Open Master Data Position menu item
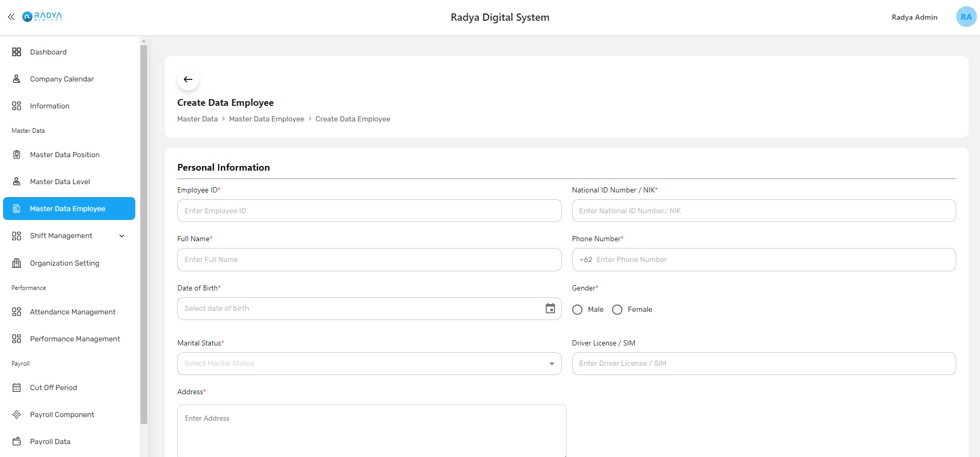980x457 pixels. point(64,155)
